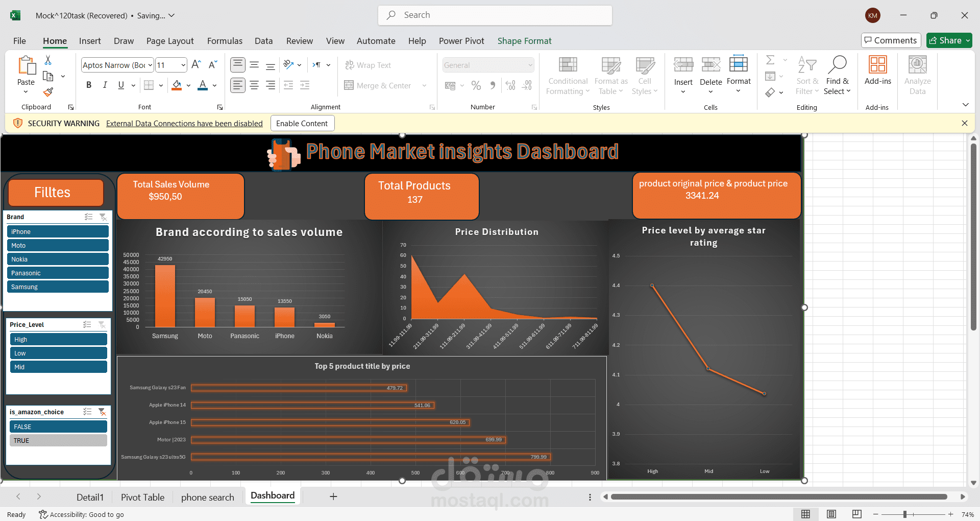Select High in Price_Level slicer
980x521 pixels.
pyautogui.click(x=58, y=339)
